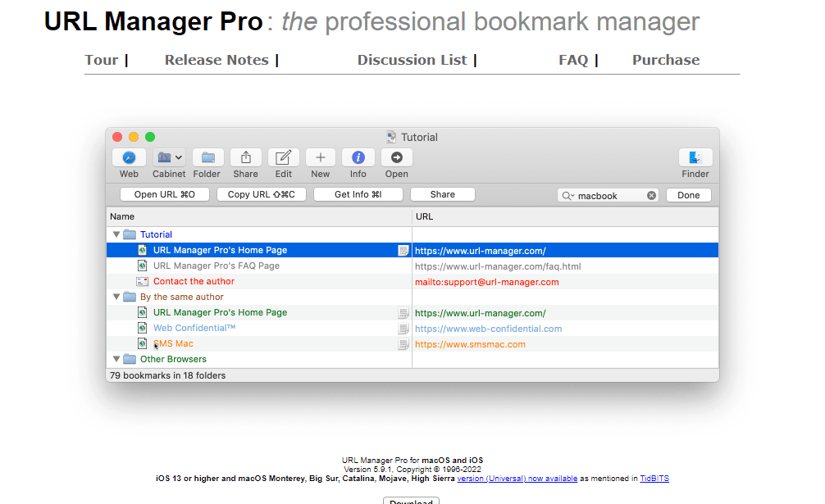Select the SMS Mac bookmark

click(x=173, y=343)
